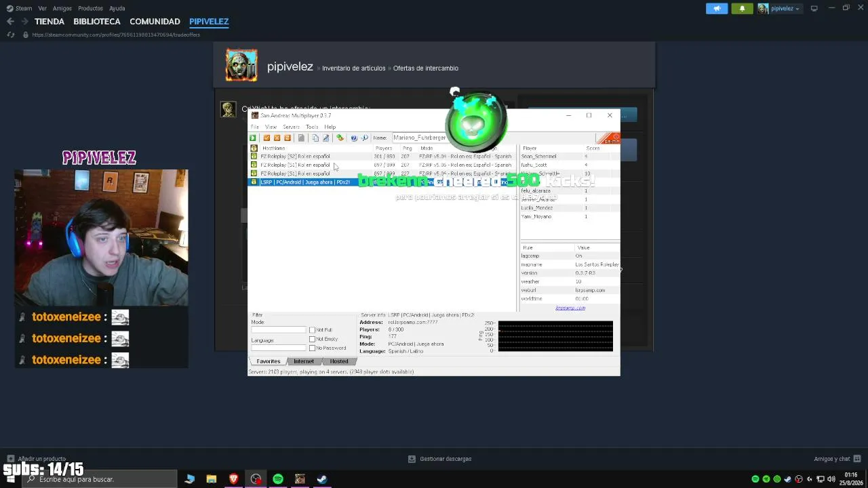Enable the Not Full filter checkbox
The width and height of the screenshot is (868, 488).
coord(312,330)
